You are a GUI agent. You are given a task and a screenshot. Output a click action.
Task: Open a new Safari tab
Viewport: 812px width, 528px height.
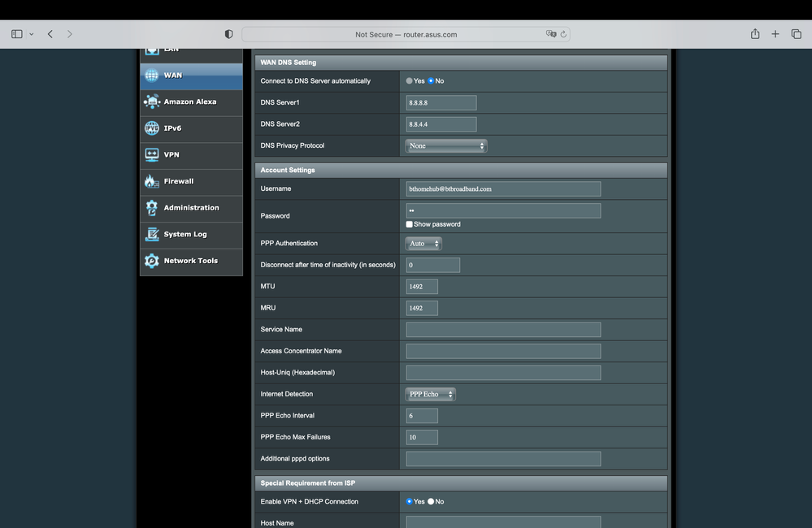[775, 34]
